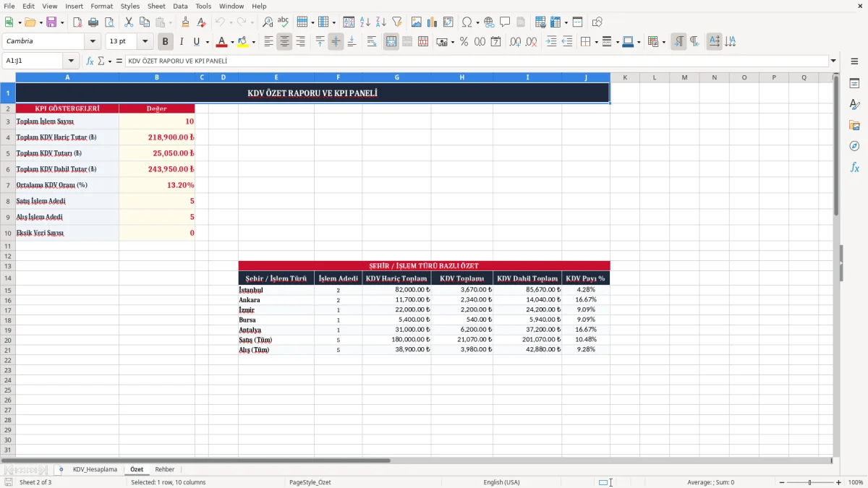Sort descending Z to A
Viewport: 868px width, 488px height.
(x=381, y=22)
